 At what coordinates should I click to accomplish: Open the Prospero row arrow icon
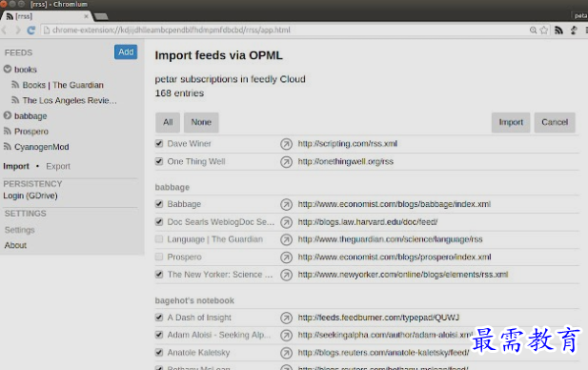pyautogui.click(x=286, y=257)
